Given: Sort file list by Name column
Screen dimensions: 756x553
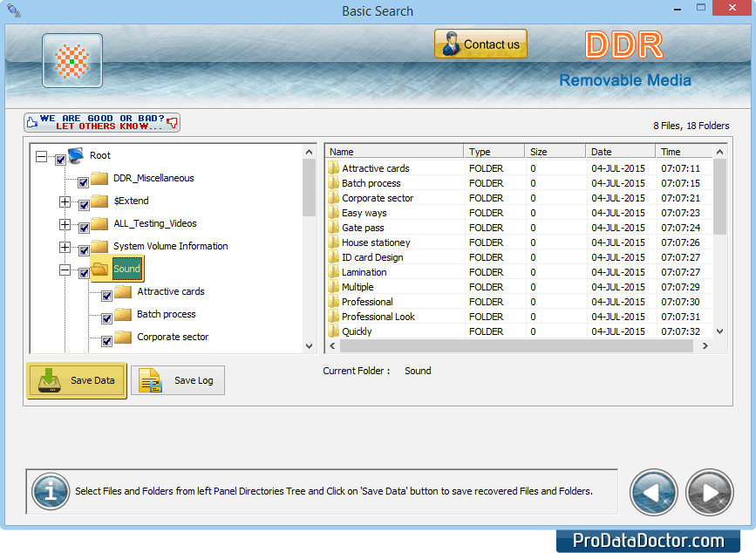Looking at the screenshot, I should coord(394,152).
